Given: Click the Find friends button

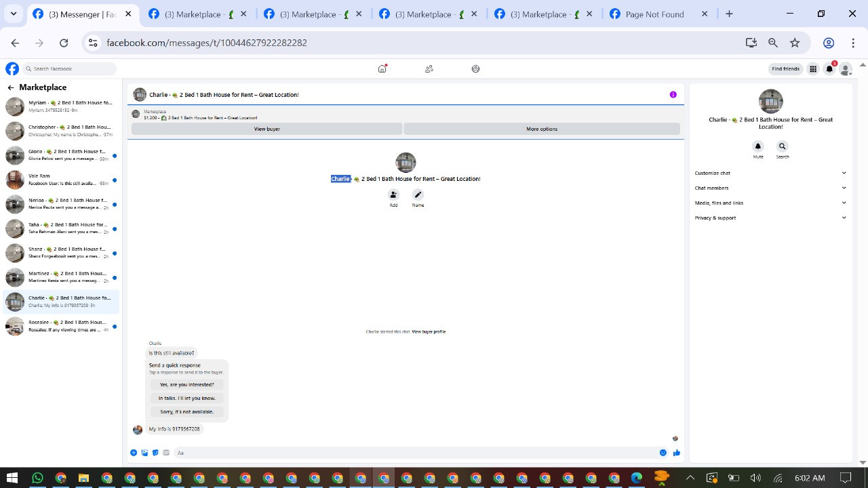Looking at the screenshot, I should pos(786,68).
